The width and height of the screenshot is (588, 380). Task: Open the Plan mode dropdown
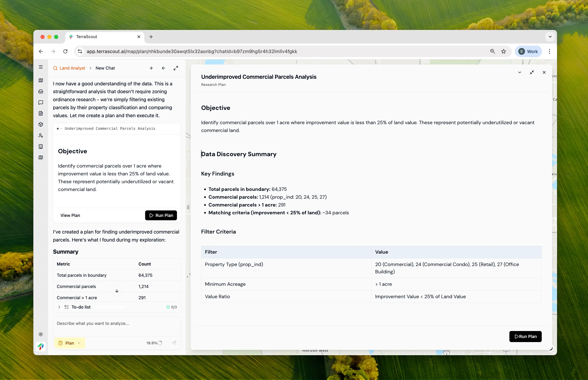click(70, 343)
